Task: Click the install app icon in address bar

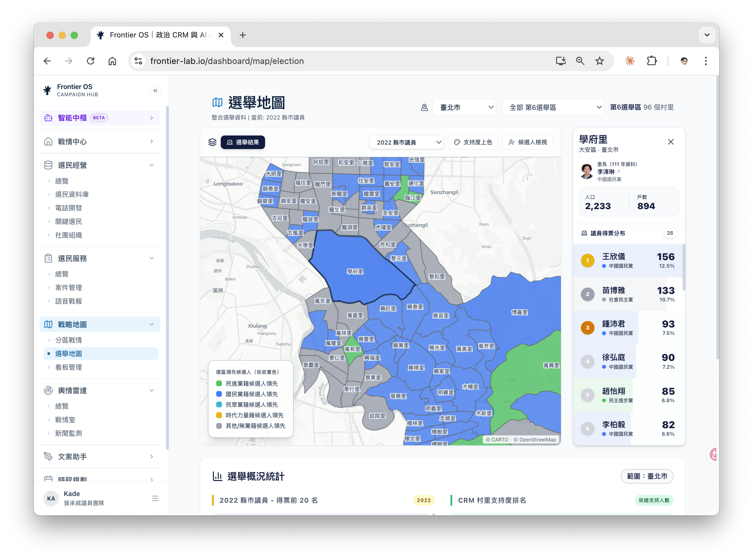Action: pos(561,61)
